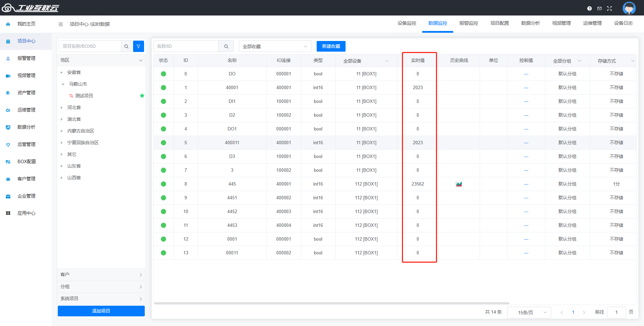Click the 应用中心 grid icon

click(x=8, y=213)
